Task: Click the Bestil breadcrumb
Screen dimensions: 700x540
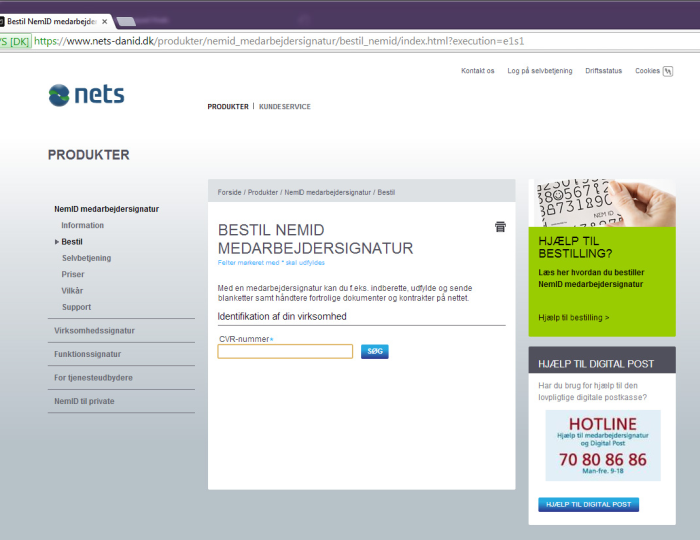Action: [x=386, y=192]
